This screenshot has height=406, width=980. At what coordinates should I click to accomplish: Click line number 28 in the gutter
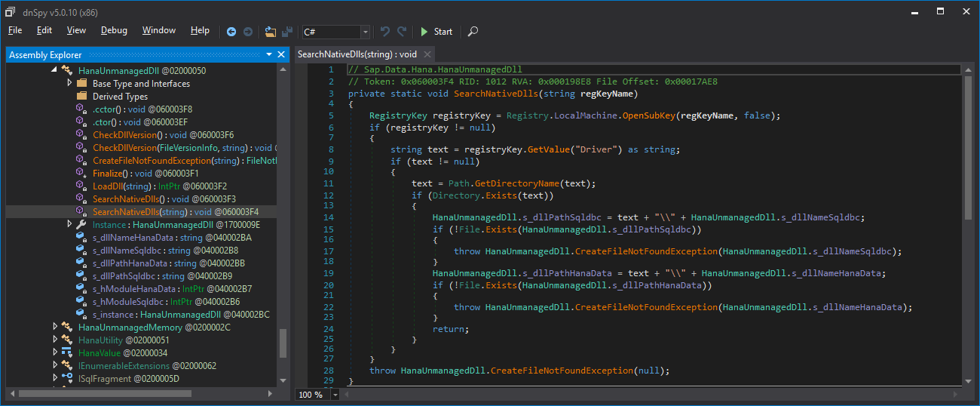click(x=328, y=371)
